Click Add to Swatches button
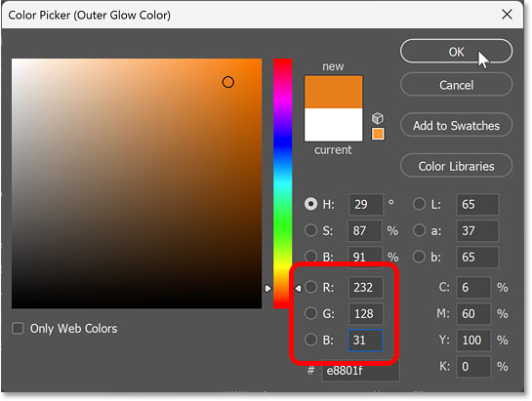The height and width of the screenshot is (401, 532). tap(456, 126)
